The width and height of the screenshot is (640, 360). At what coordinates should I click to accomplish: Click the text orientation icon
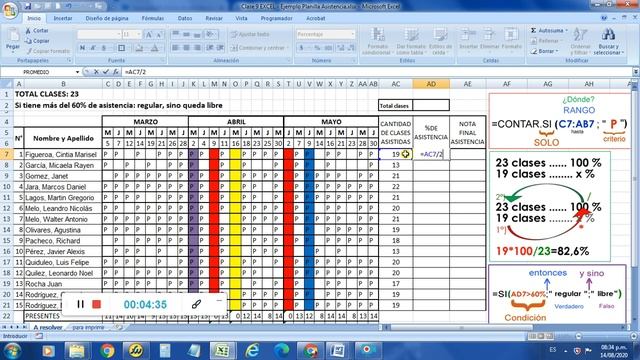click(x=211, y=35)
